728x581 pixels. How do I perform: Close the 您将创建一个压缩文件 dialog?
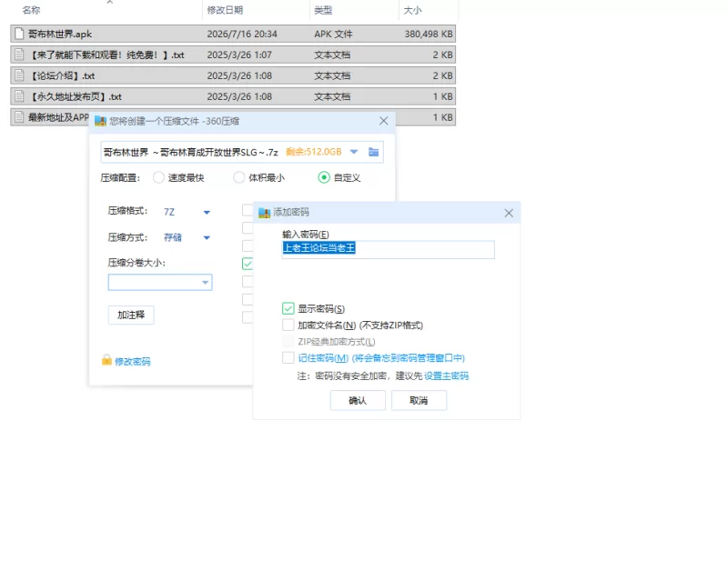[x=383, y=121]
